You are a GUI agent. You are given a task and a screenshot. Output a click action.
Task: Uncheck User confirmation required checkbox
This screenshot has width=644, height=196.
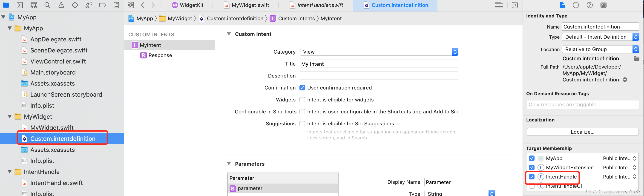pyautogui.click(x=302, y=88)
